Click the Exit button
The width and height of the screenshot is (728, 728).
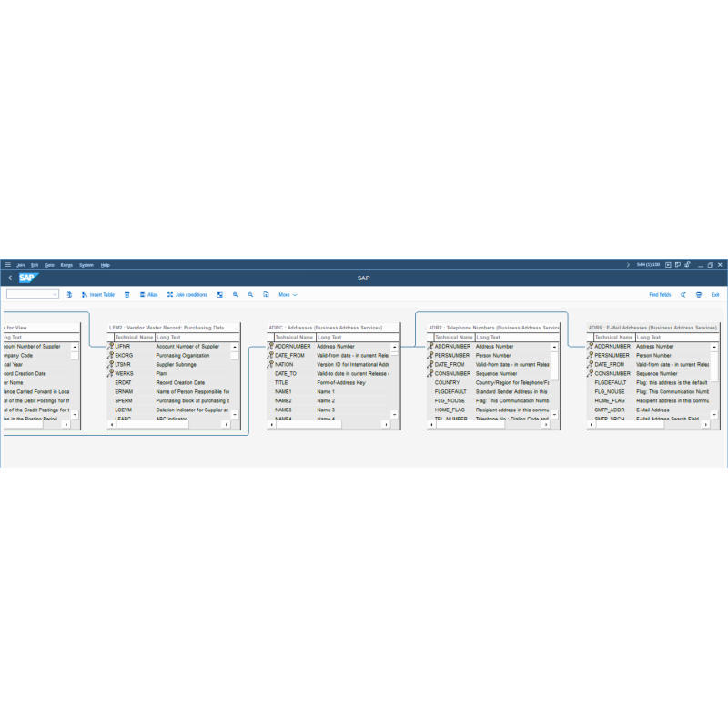coord(715,294)
